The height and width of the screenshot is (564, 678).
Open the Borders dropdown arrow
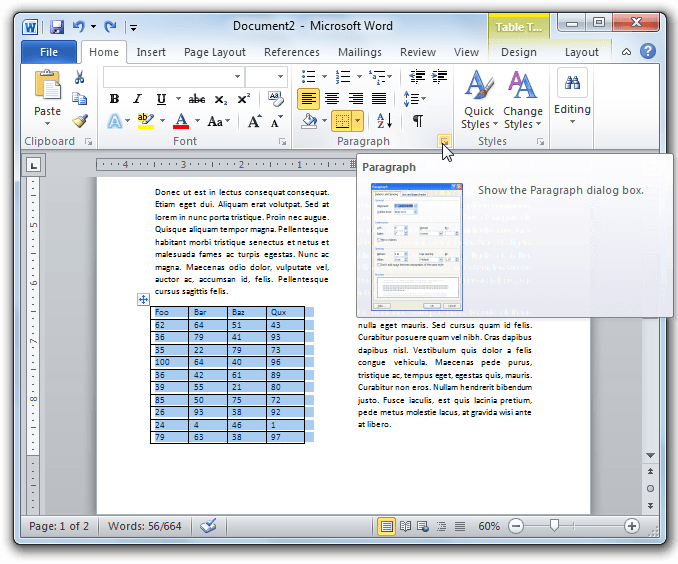click(x=358, y=121)
